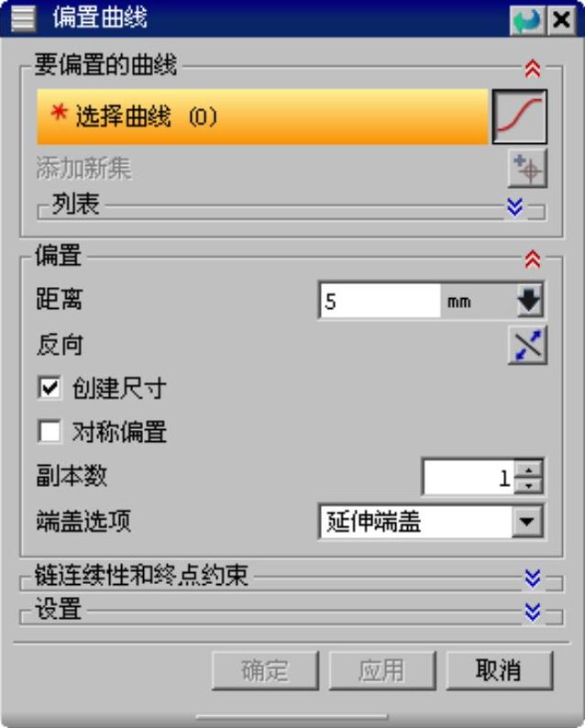Toggle the 创建尺寸 checkbox
The image size is (585, 728).
pyautogui.click(x=50, y=388)
